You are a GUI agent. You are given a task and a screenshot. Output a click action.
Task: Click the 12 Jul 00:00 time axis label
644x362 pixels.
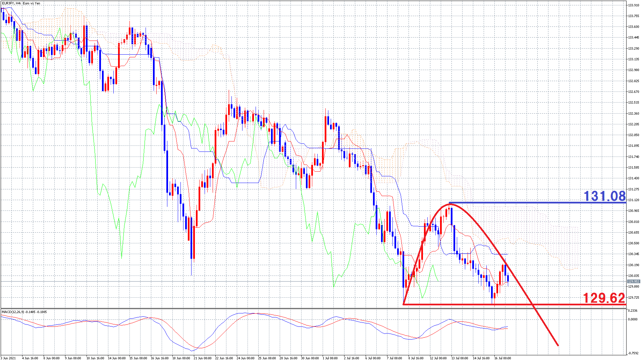[x=438, y=358]
